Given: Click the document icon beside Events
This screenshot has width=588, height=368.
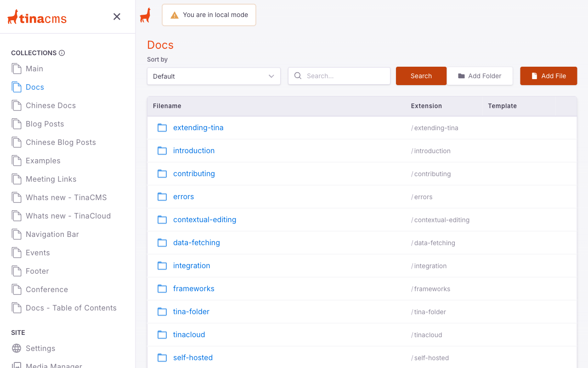Looking at the screenshot, I should 17,253.
